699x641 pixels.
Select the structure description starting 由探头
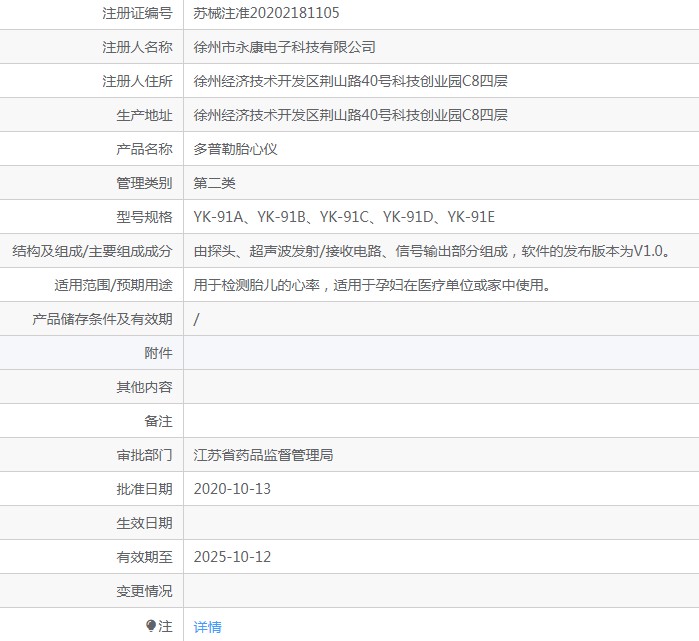pos(432,251)
